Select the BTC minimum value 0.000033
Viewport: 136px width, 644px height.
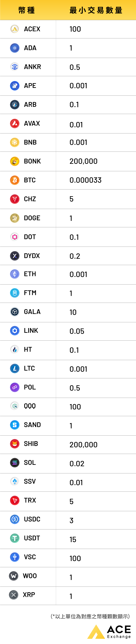[85, 180]
